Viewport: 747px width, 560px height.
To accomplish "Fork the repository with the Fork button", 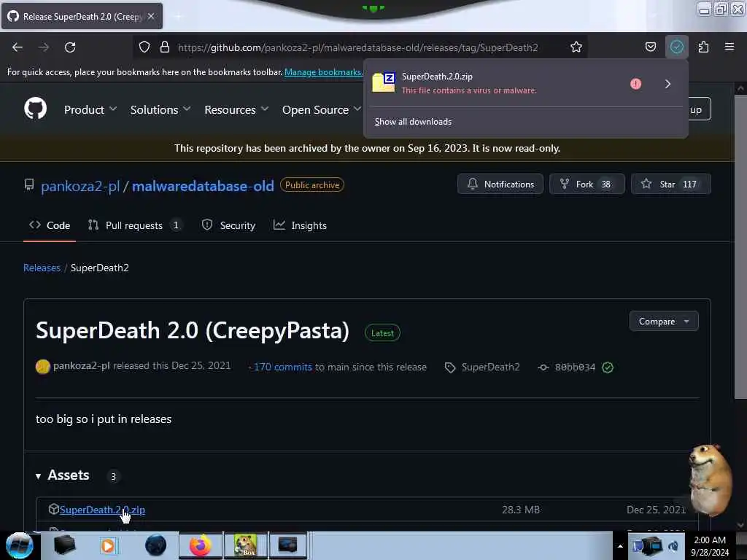I will point(587,184).
